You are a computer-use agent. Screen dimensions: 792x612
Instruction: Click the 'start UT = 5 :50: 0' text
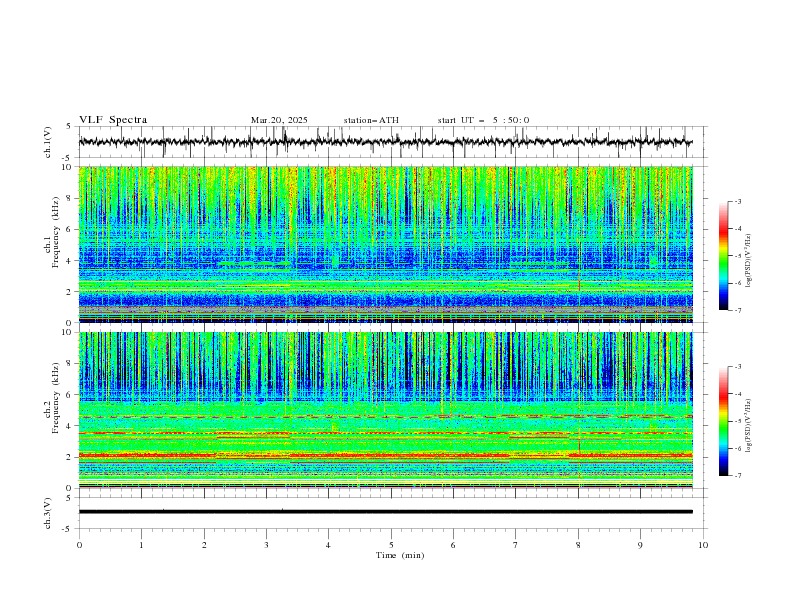point(483,120)
